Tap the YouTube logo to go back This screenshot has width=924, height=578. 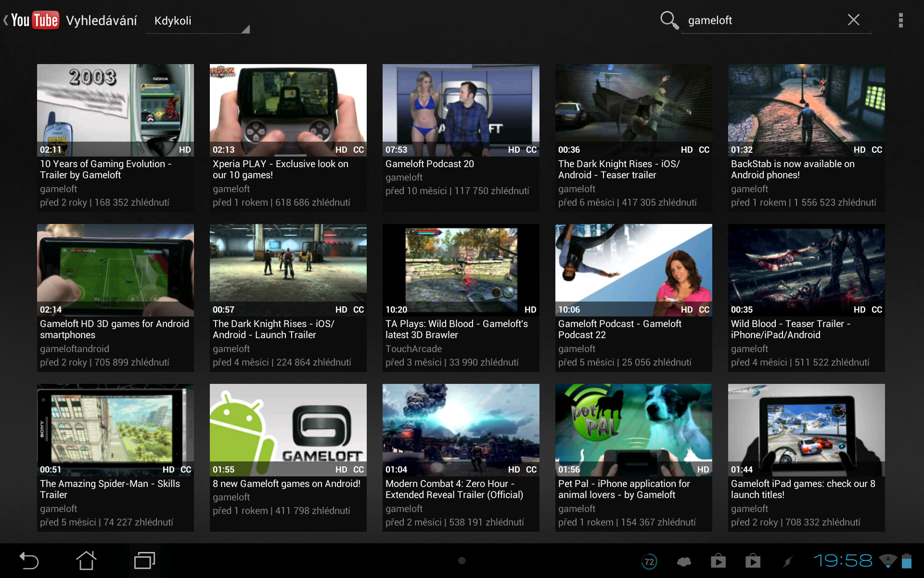coord(32,20)
